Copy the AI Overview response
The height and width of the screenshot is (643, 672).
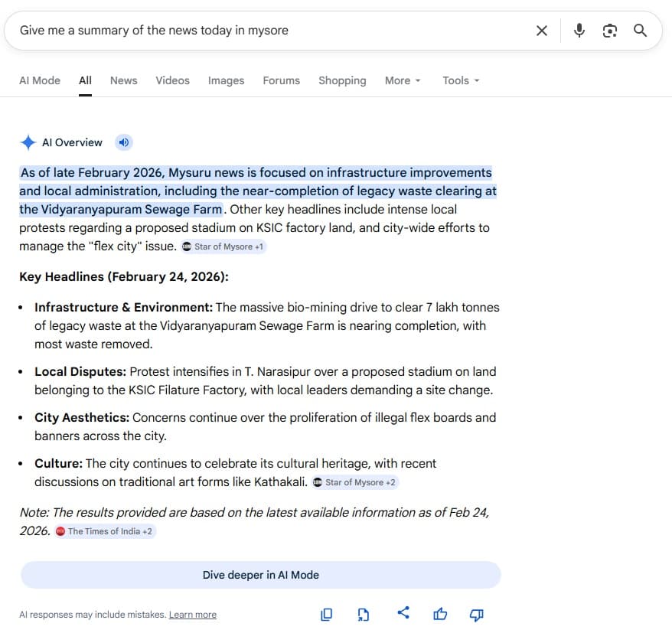(327, 614)
